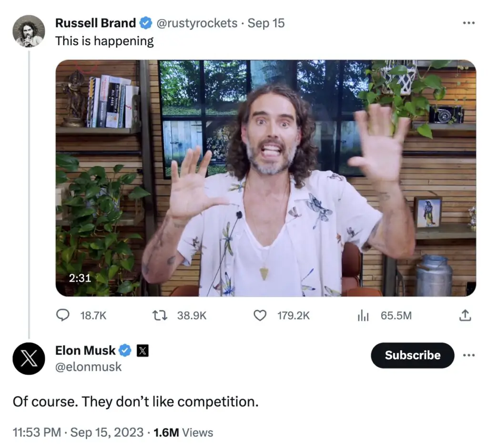
Task: Open the @rustyrockets handle link
Action: [x=197, y=23]
